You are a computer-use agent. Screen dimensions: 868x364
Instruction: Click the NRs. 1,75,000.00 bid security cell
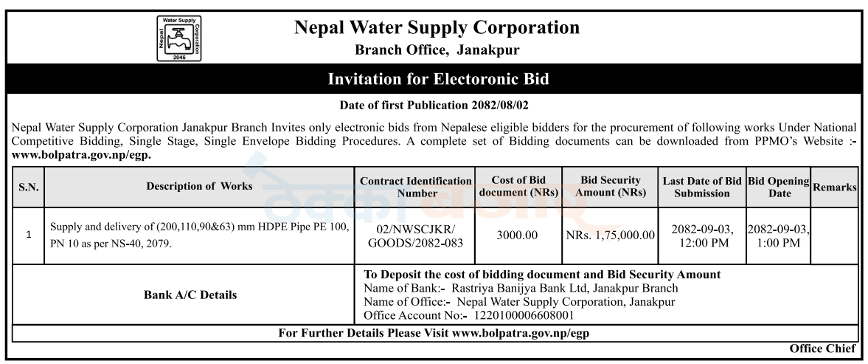(x=611, y=236)
